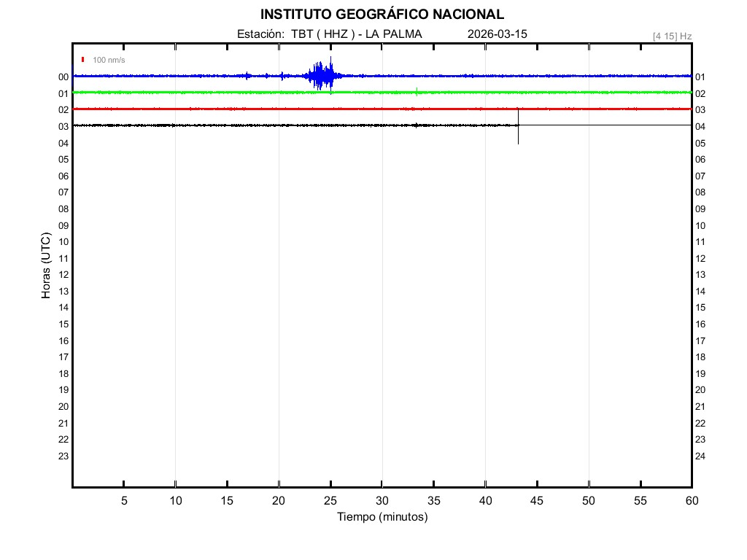
Task: Click the 60 minute tick label
Action: 691,501
